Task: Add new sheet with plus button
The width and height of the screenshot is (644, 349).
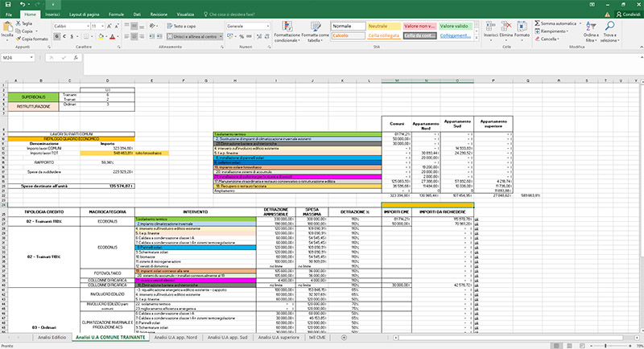Action: (344, 338)
